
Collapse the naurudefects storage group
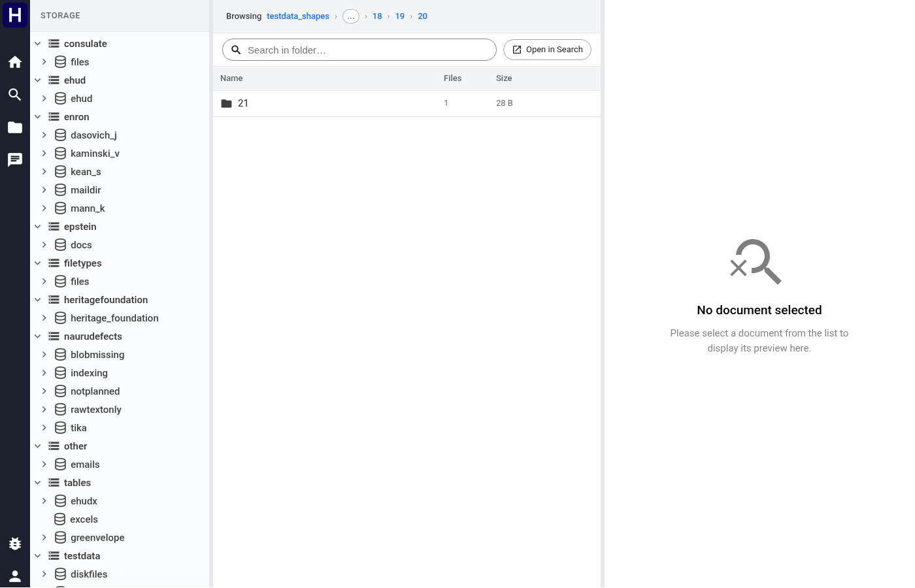[x=38, y=336]
